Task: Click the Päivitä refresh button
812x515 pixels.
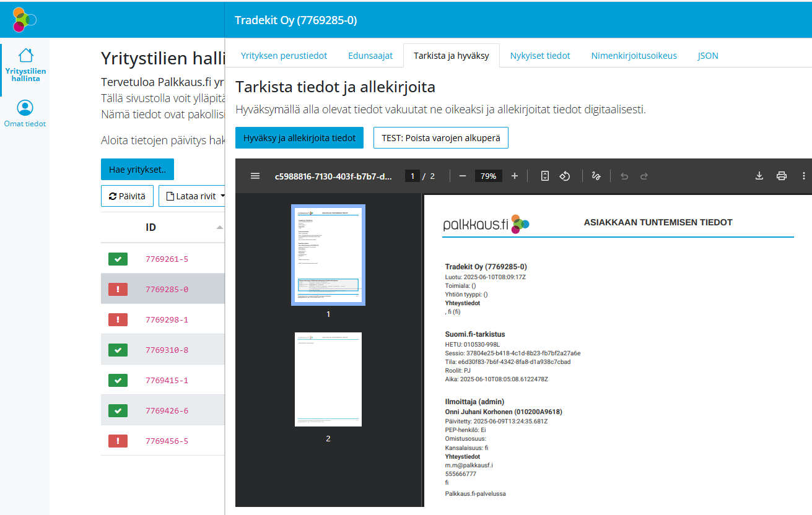Action: click(x=127, y=196)
